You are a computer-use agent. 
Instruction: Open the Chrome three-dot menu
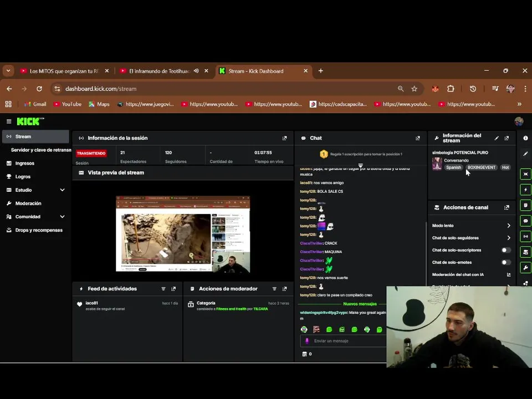pos(525,89)
